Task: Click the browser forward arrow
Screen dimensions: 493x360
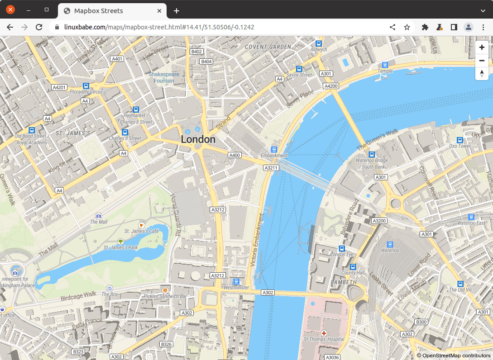Action: tap(24, 27)
